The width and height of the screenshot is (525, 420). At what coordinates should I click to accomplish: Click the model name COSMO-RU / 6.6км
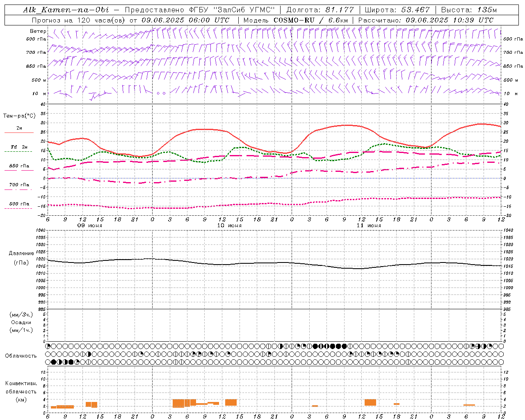coord(311,20)
